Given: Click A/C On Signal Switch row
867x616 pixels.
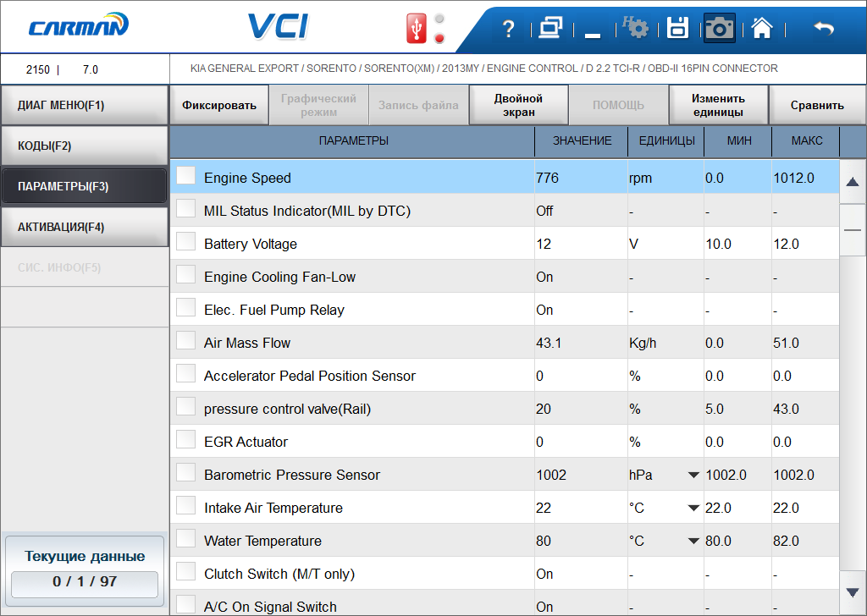Looking at the screenshot, I should [x=505, y=604].
